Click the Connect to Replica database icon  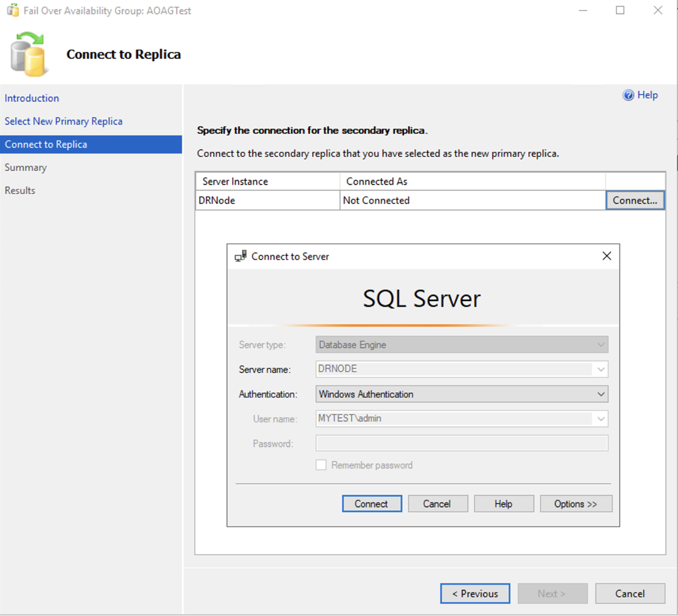point(29,54)
